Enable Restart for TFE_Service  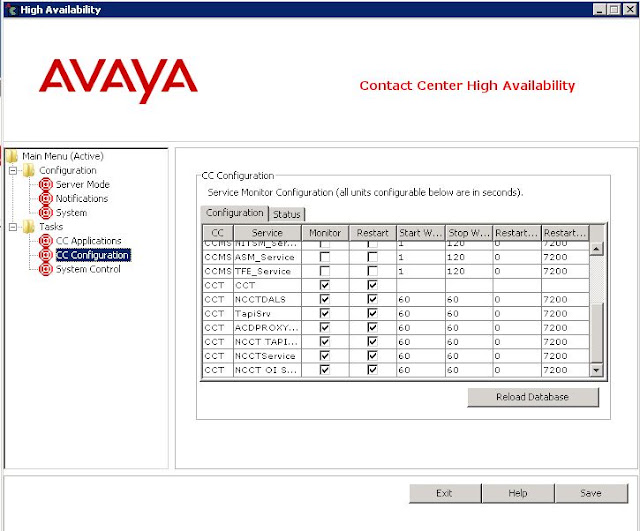point(372,271)
